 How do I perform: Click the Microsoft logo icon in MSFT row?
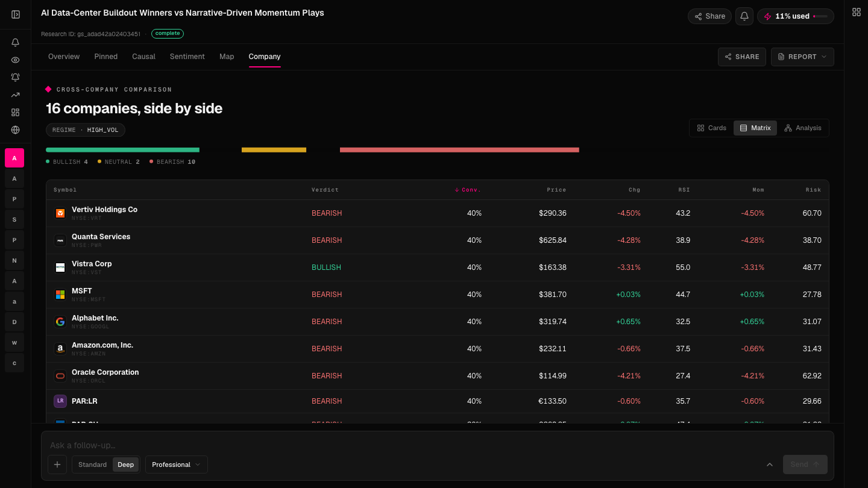[x=60, y=295]
